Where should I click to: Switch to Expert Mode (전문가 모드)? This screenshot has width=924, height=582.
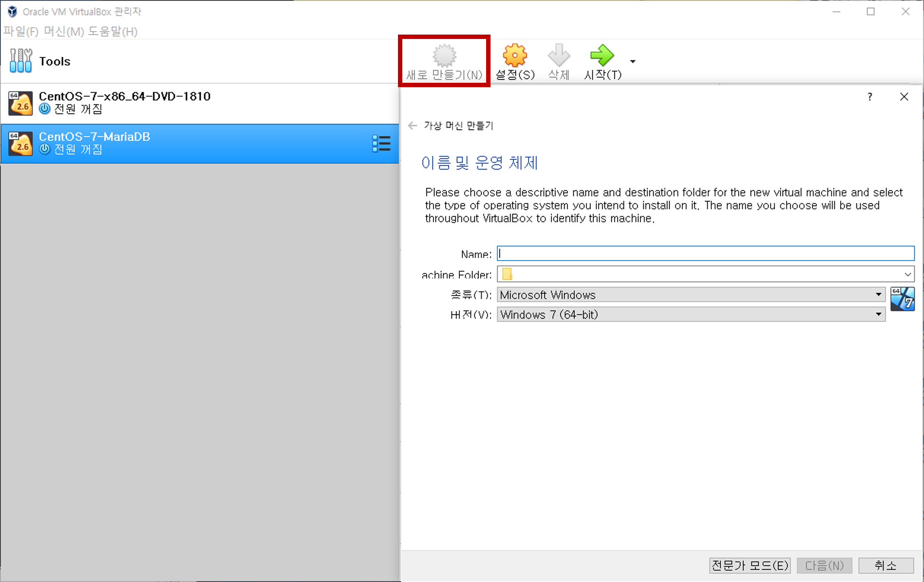[750, 565]
